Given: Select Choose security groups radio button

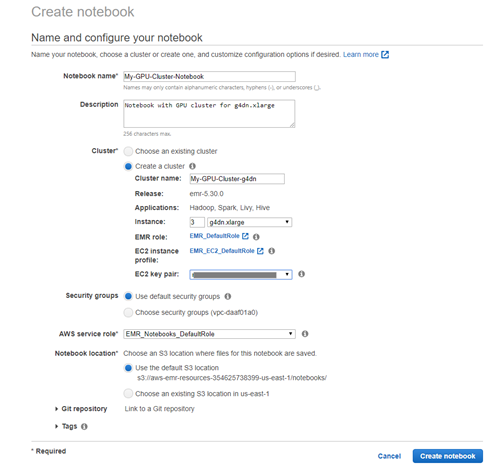Looking at the screenshot, I should pyautogui.click(x=128, y=312).
